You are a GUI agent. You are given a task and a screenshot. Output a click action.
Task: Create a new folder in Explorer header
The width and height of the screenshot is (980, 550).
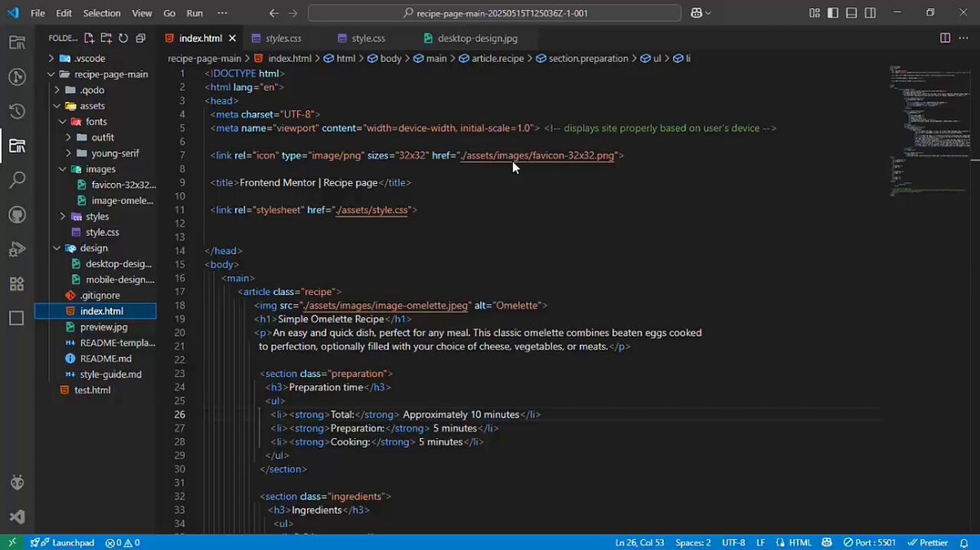105,38
